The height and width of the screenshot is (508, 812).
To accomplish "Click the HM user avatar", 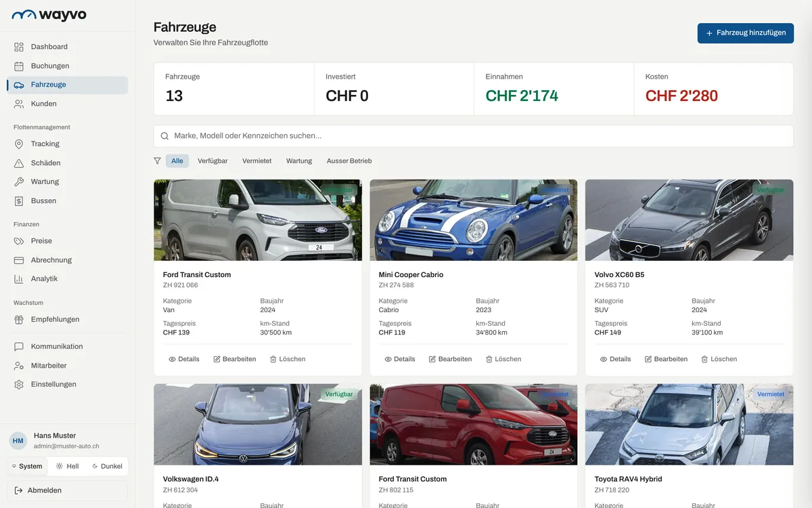I will point(18,440).
